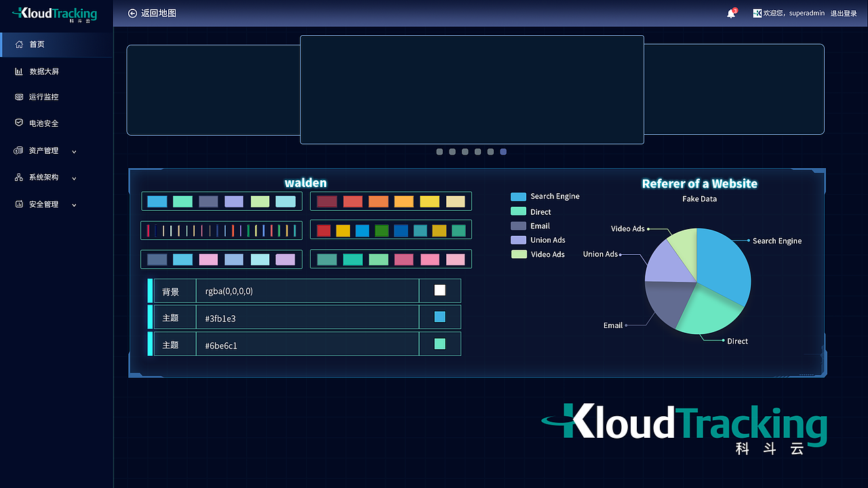Go to fourth carousel indicator dot
This screenshot has height=488, width=868.
[x=478, y=152]
